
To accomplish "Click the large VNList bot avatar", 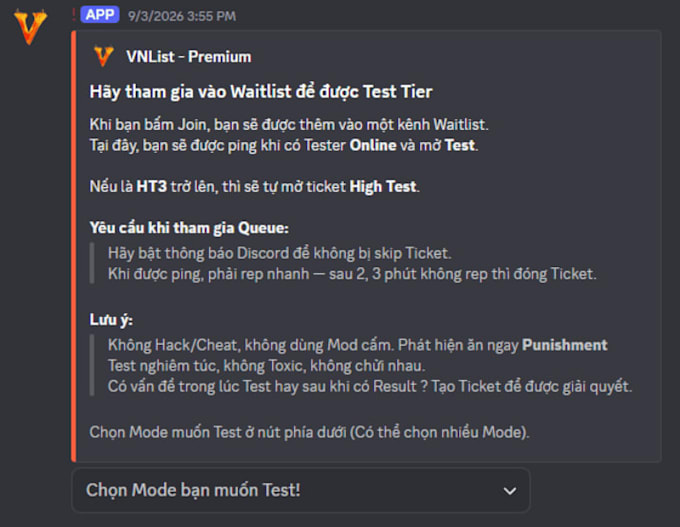I will 30,27.
